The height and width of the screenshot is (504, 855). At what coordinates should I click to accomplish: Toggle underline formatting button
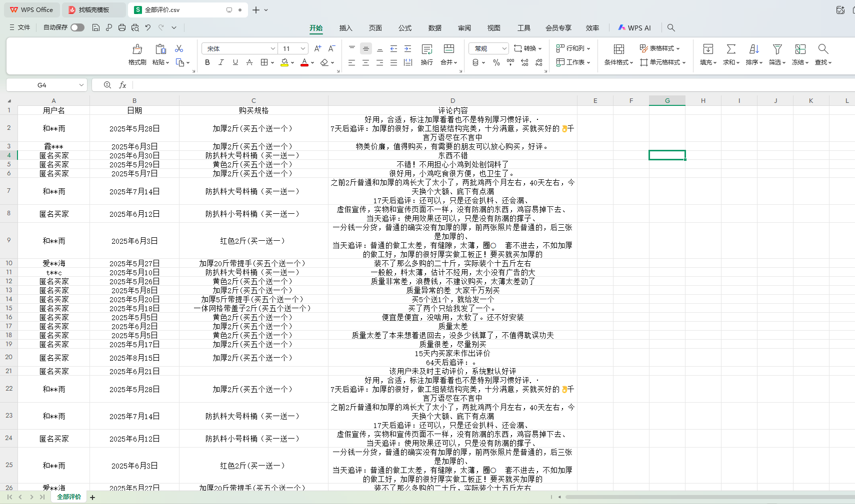(x=235, y=62)
